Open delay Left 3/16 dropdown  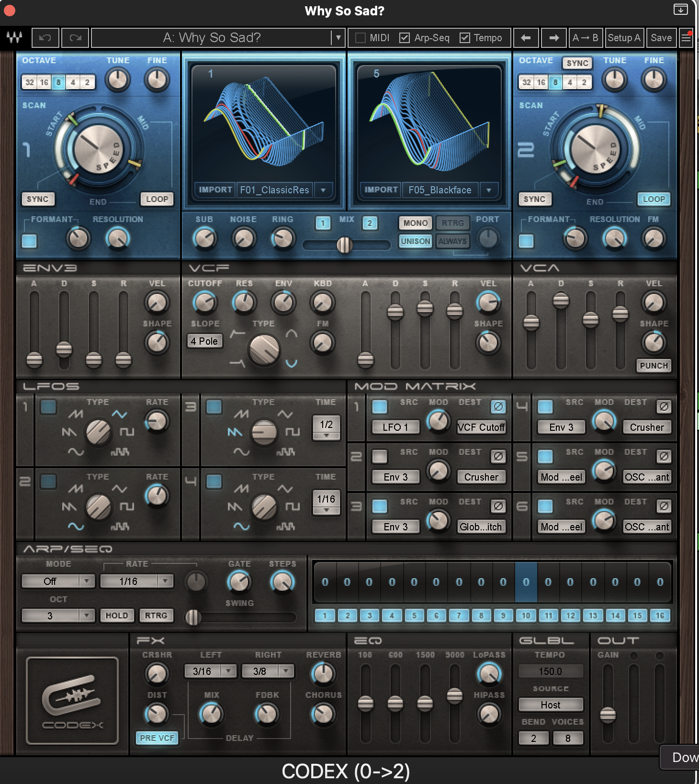point(210,671)
